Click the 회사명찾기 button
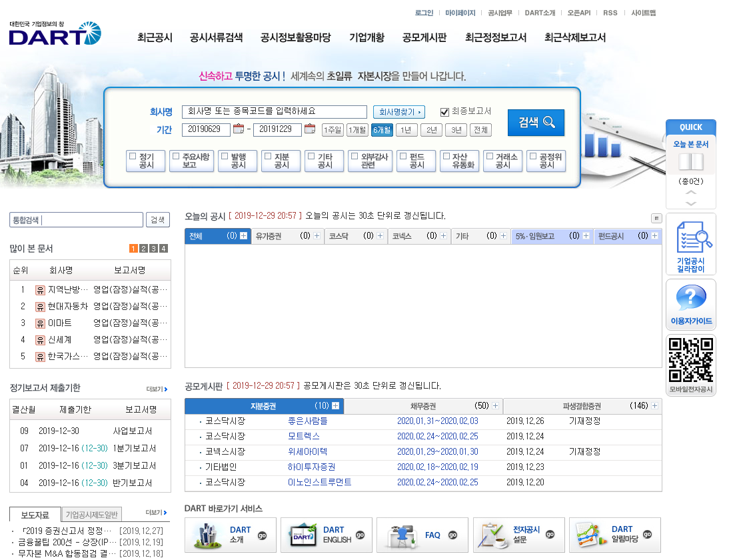This screenshot has width=735, height=560. point(399,112)
